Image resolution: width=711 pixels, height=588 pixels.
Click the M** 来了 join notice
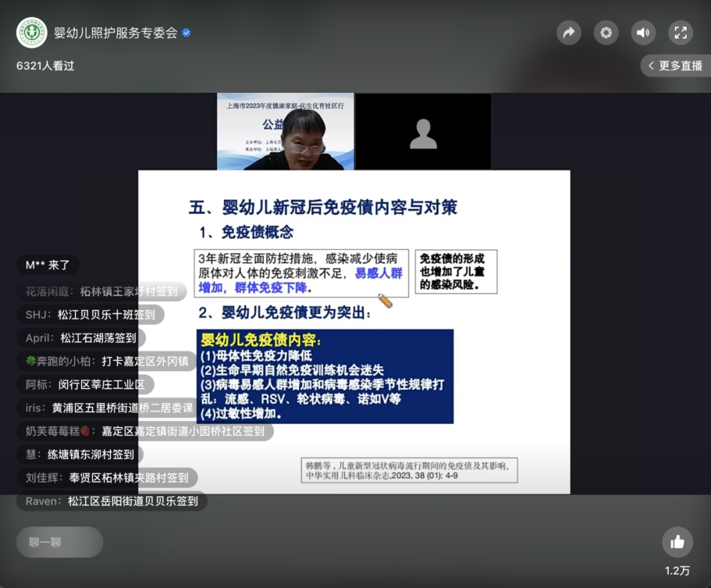point(47,265)
